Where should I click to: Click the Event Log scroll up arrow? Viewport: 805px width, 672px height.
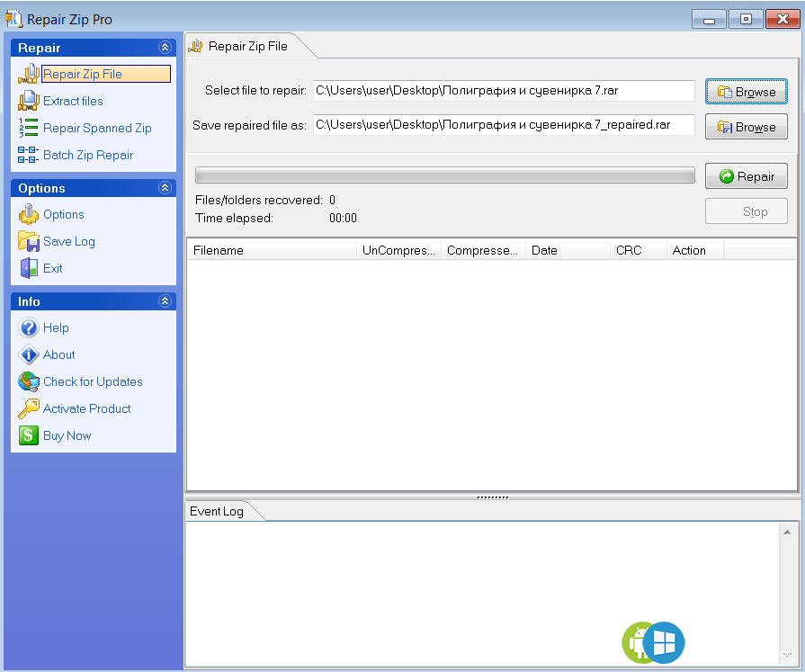pos(787,533)
